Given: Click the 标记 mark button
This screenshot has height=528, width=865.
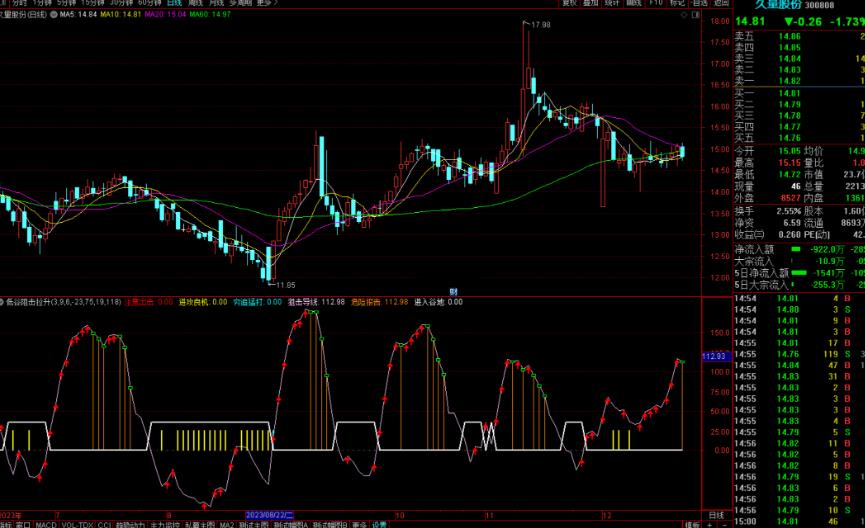Looking at the screenshot, I should click(677, 3).
